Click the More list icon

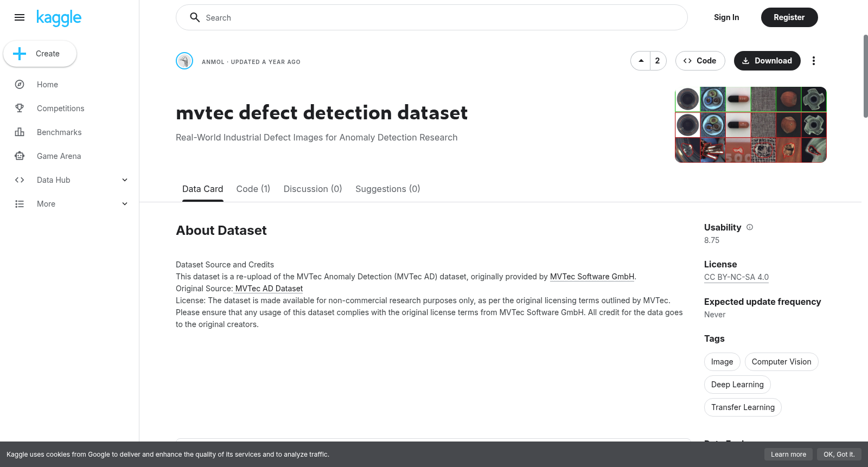pyautogui.click(x=20, y=204)
